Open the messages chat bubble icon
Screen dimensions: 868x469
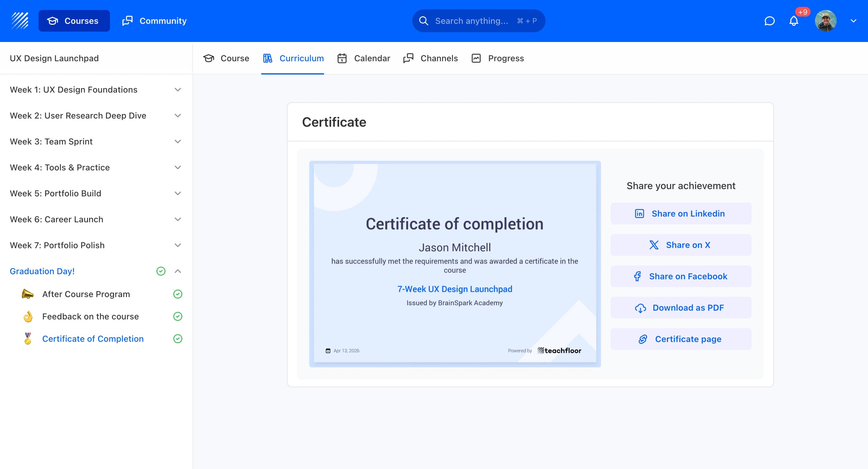769,21
